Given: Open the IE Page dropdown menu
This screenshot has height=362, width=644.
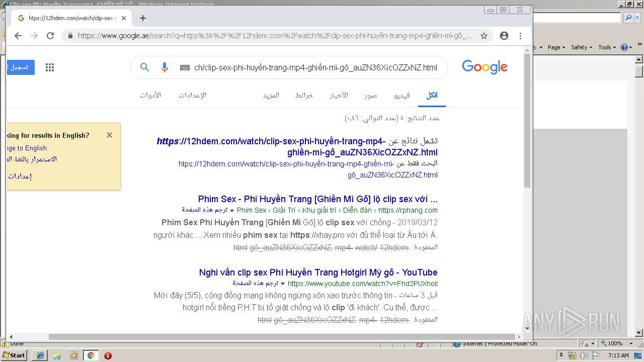Looking at the screenshot, I should tap(556, 47).
